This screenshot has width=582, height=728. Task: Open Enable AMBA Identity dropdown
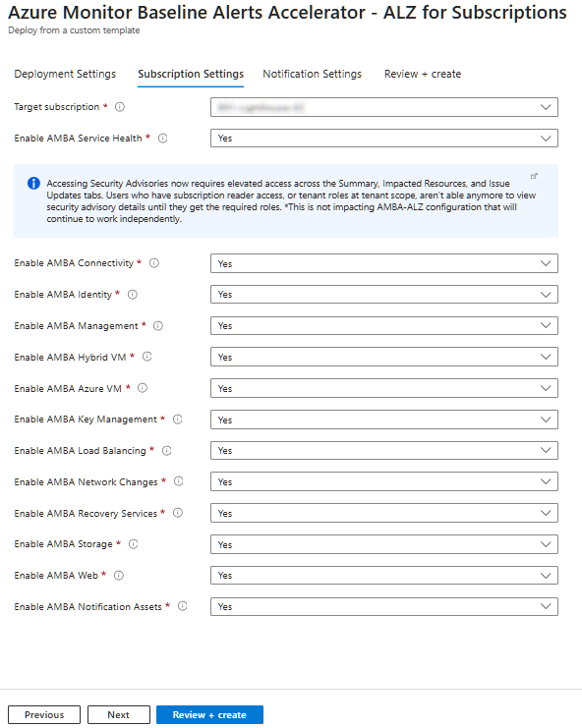click(384, 295)
